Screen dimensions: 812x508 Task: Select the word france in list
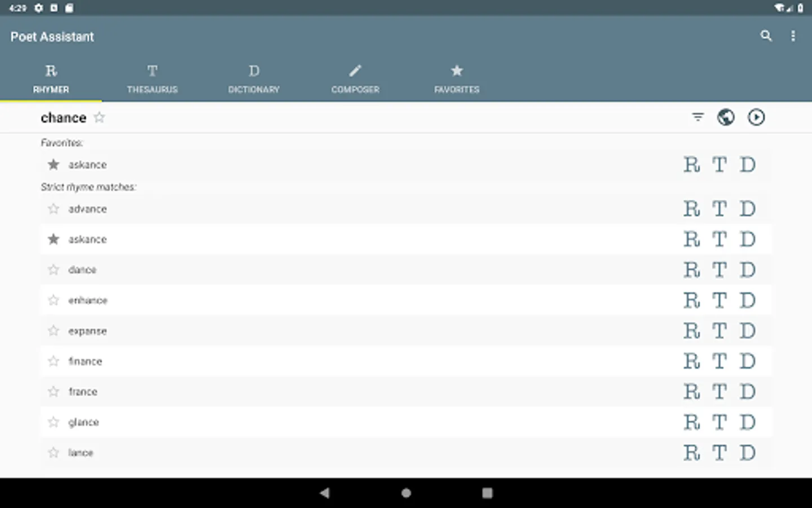(83, 392)
